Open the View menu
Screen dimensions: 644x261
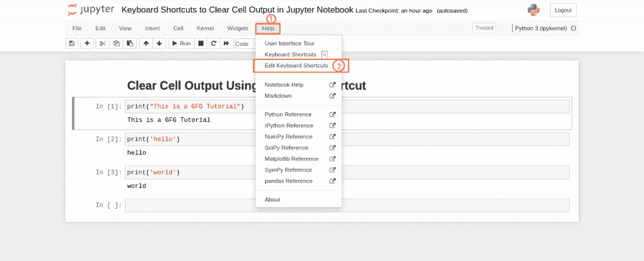[x=125, y=28]
